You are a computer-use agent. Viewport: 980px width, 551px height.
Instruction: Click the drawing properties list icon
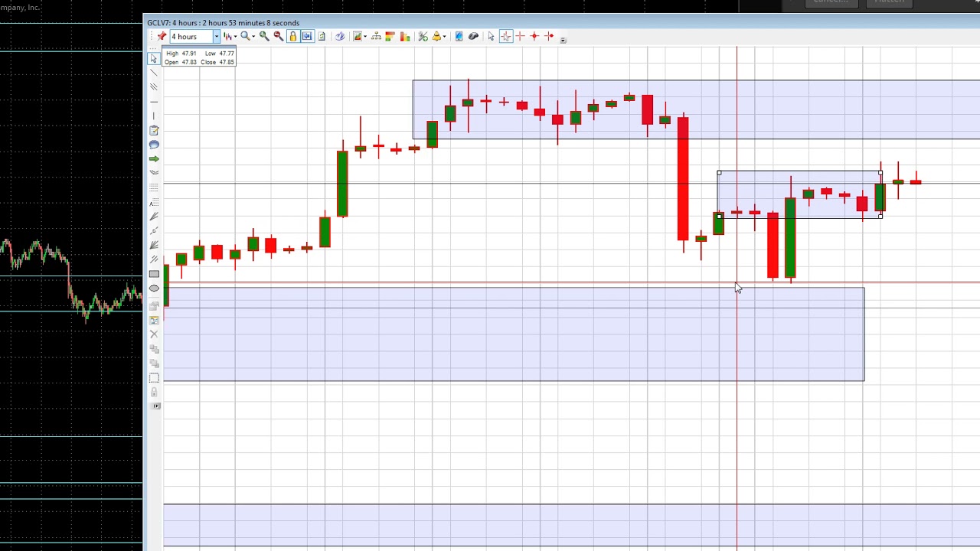[154, 320]
